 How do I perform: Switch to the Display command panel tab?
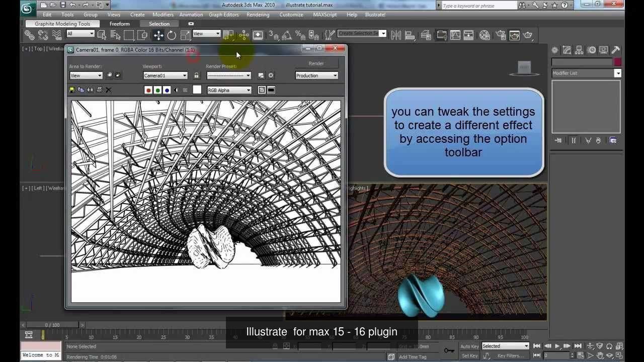[x=603, y=50]
